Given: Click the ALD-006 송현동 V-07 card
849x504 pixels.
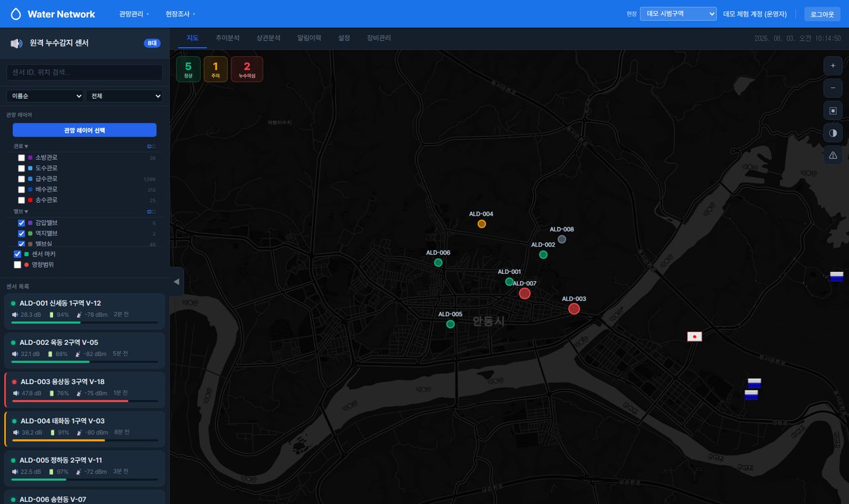Looking at the screenshot, I should tap(85, 497).
